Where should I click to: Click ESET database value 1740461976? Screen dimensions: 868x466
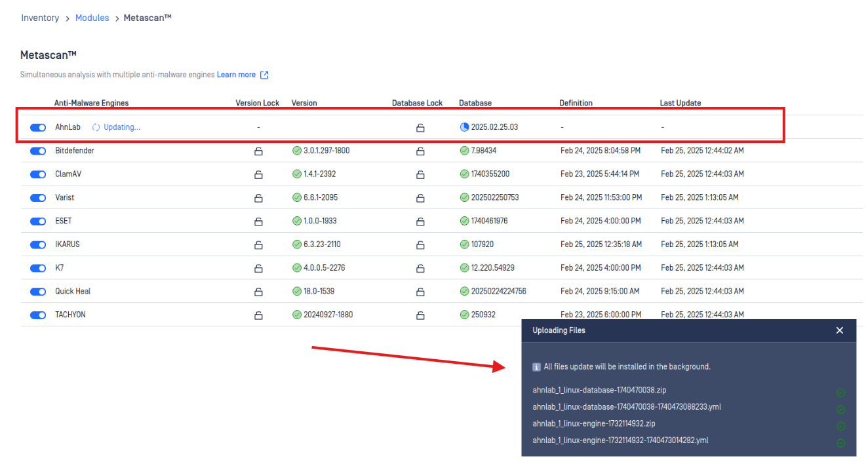click(x=490, y=221)
